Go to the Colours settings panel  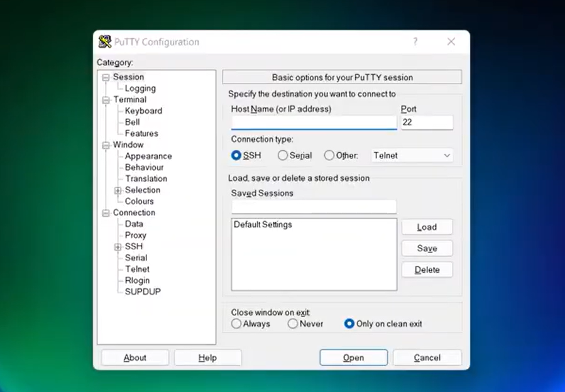tap(139, 201)
